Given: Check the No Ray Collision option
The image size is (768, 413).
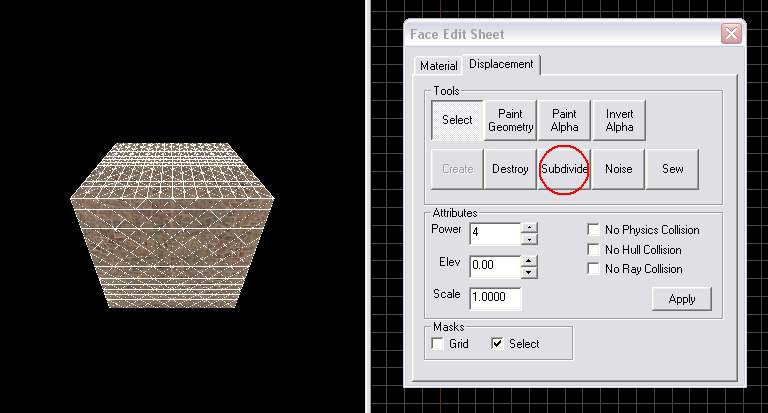Looking at the screenshot, I should pyautogui.click(x=594, y=268).
